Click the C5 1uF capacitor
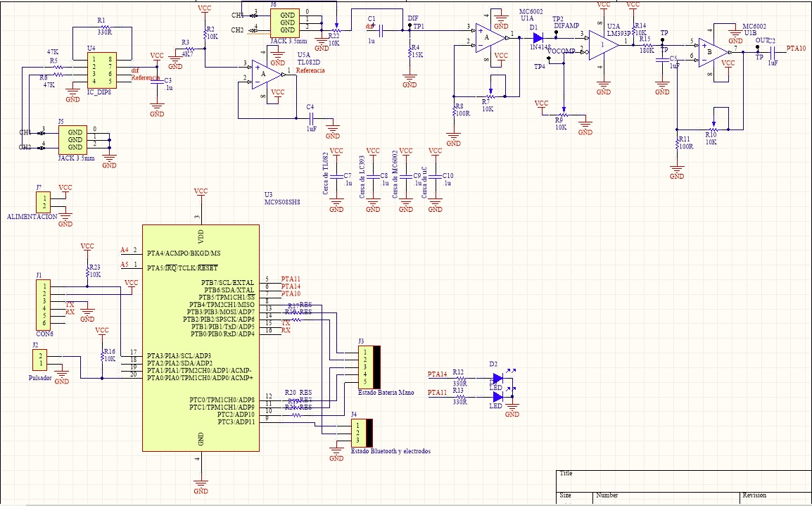The width and height of the screenshot is (812, 506). click(662, 60)
